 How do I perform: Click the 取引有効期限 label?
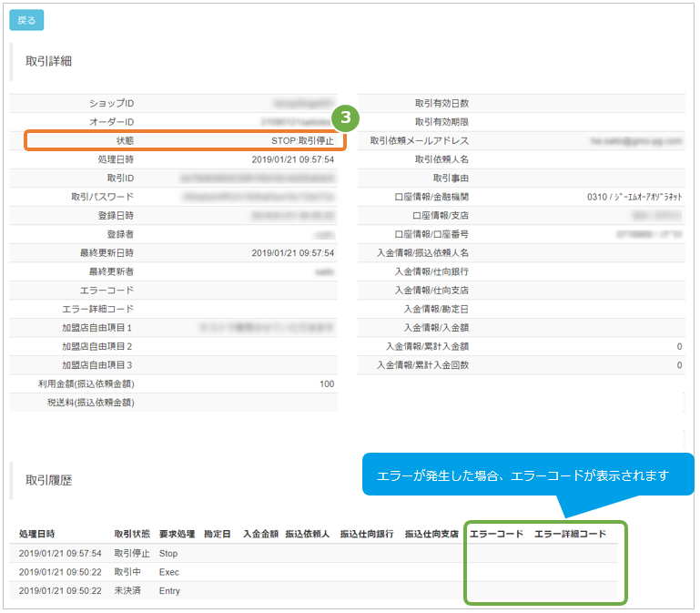coord(442,122)
